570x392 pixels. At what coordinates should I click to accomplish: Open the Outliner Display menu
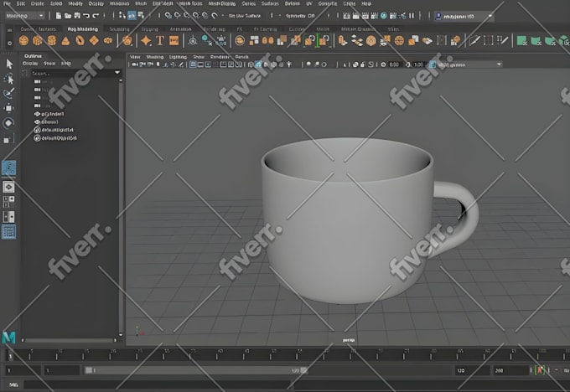click(x=30, y=63)
